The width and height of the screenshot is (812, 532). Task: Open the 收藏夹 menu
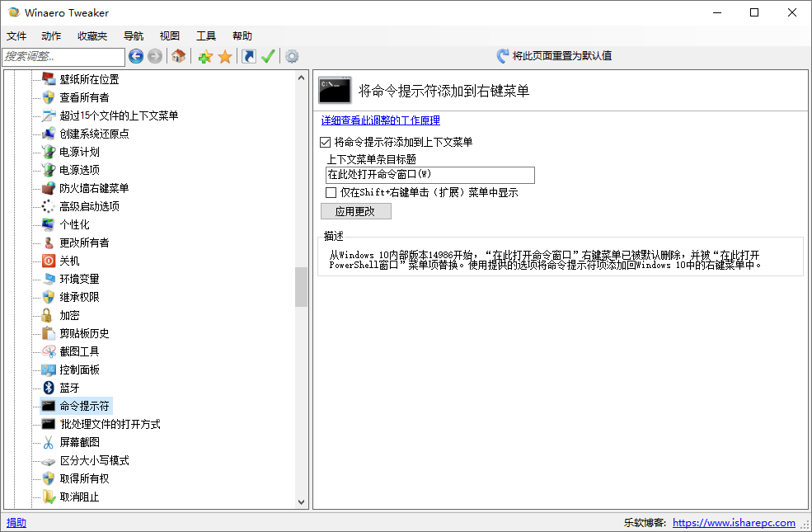coord(92,35)
